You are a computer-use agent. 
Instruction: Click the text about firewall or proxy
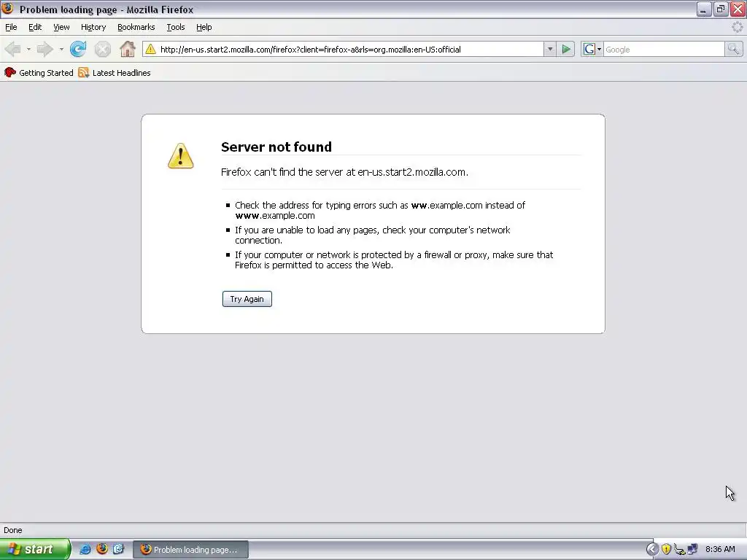pos(394,260)
